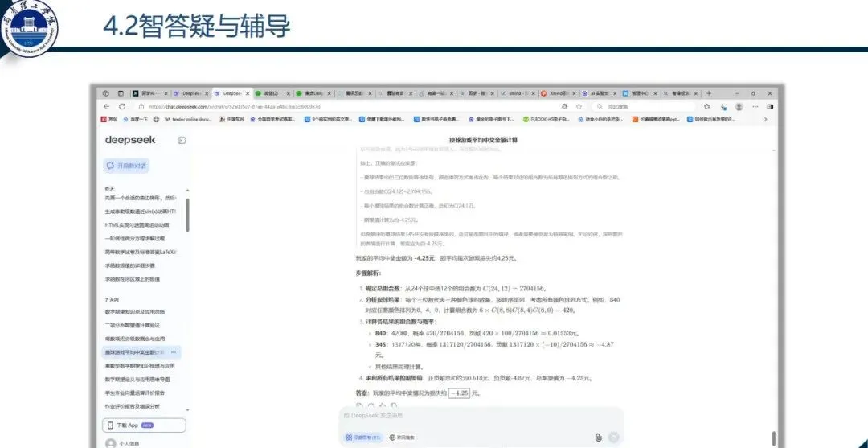
Task: Click the boxed −4.25 answer value
Action: point(460,393)
